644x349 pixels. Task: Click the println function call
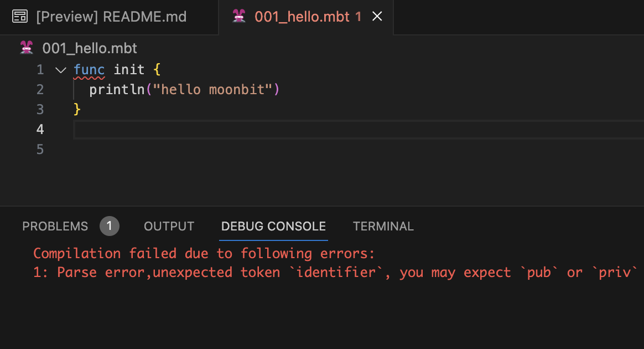(116, 90)
